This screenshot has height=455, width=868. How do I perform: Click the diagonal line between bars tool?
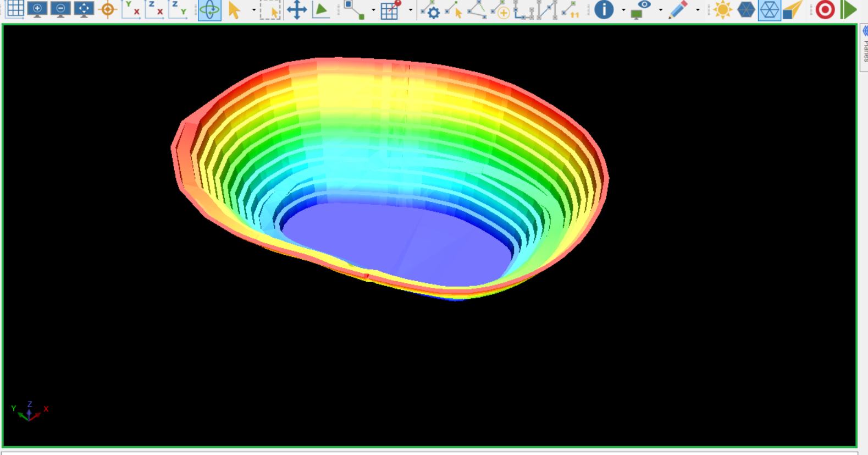pos(547,10)
